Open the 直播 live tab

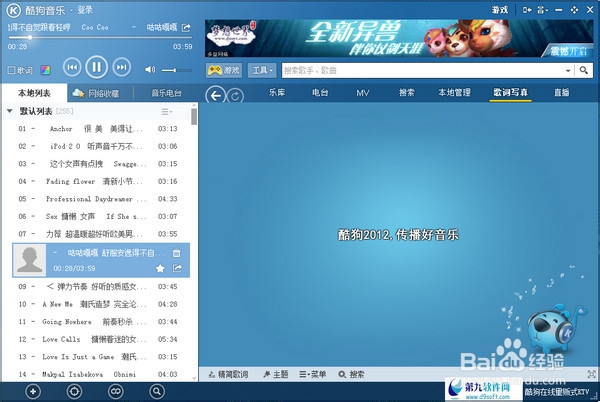coord(561,93)
